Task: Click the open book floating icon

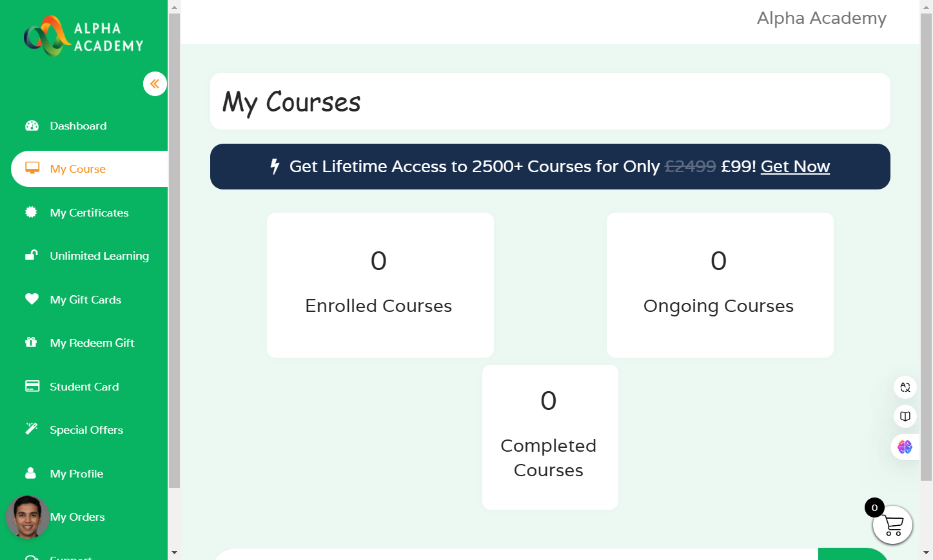Action: click(905, 416)
